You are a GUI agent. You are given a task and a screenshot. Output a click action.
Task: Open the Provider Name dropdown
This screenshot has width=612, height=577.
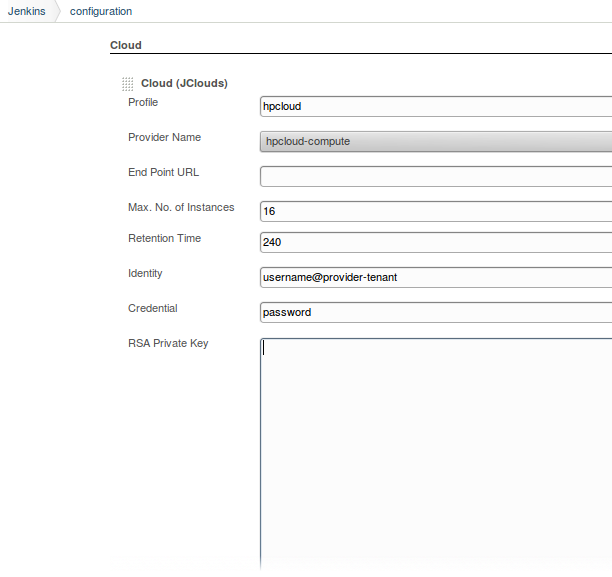(x=435, y=141)
